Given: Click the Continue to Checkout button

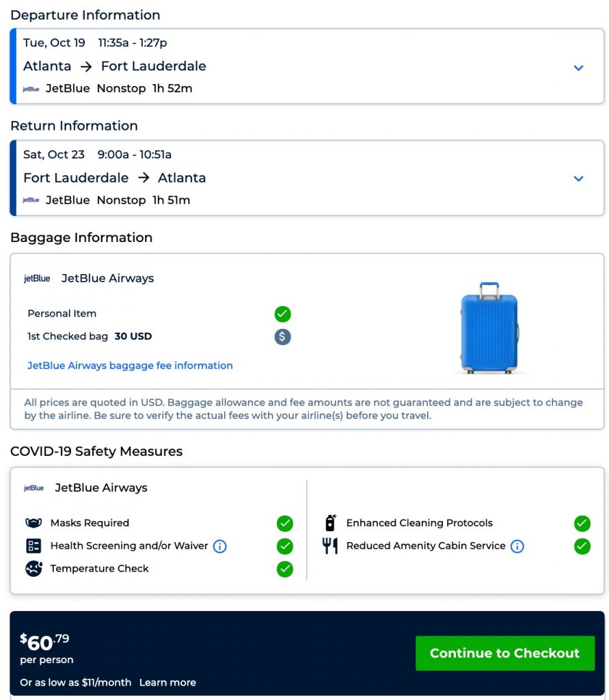Looking at the screenshot, I should pos(504,653).
